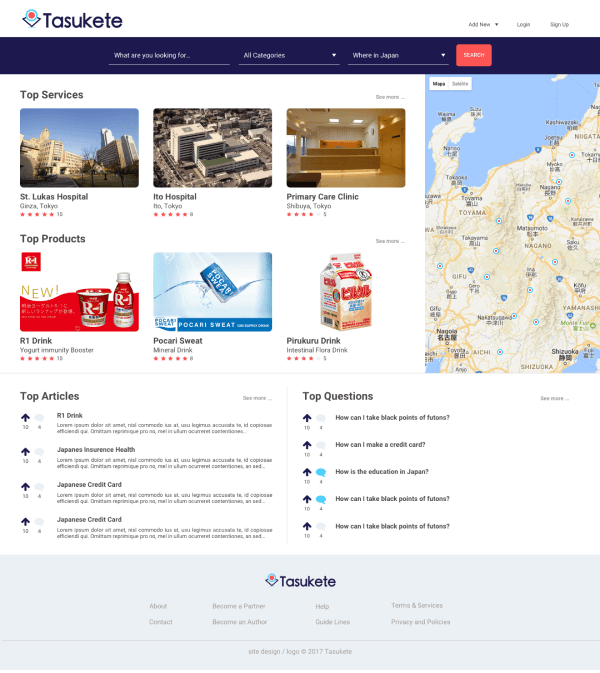Open the Primary Care Clinic photo
Image resolution: width=600 pixels, height=673 pixels.
346,148
